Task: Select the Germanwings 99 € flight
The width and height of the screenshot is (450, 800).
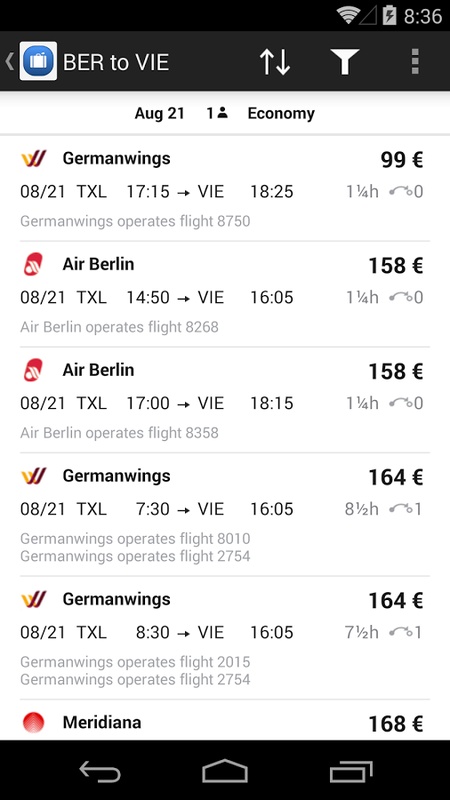Action: pos(225,189)
